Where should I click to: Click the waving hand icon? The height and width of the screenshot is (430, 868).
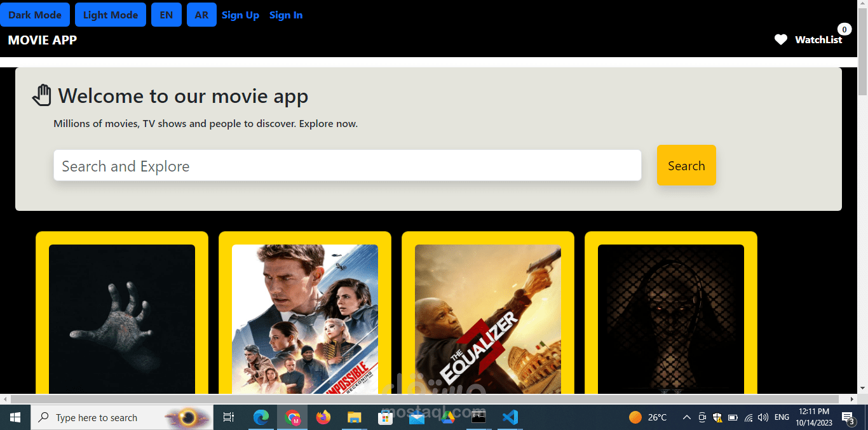(x=42, y=95)
